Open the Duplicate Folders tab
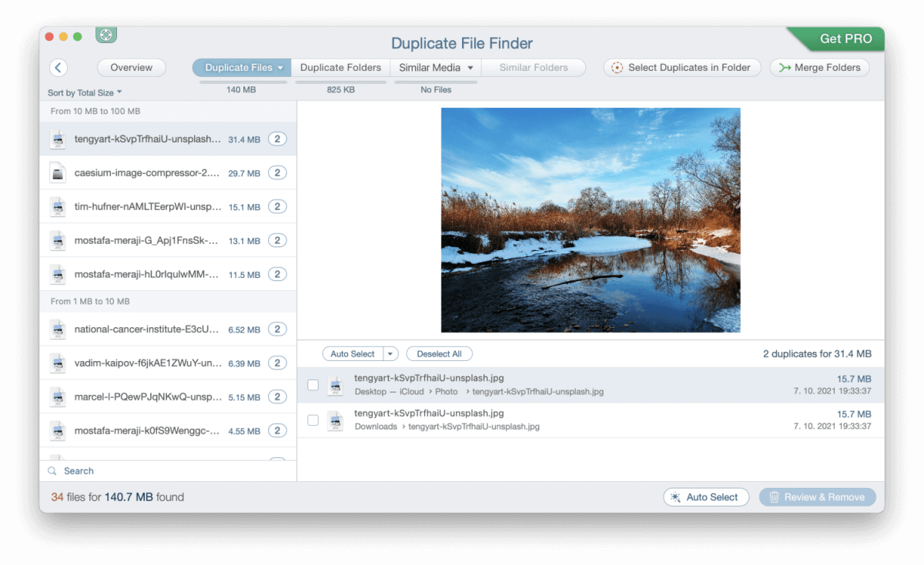The image size is (924, 565). coord(340,68)
